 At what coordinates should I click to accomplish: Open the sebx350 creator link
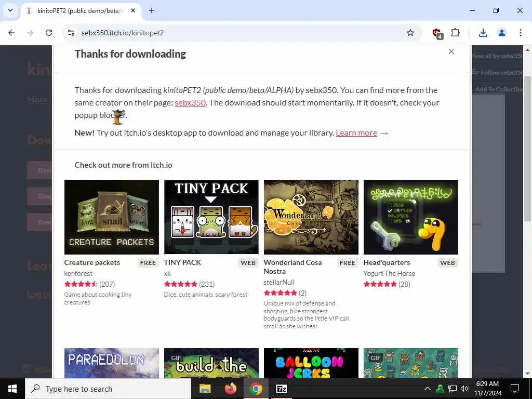click(190, 102)
